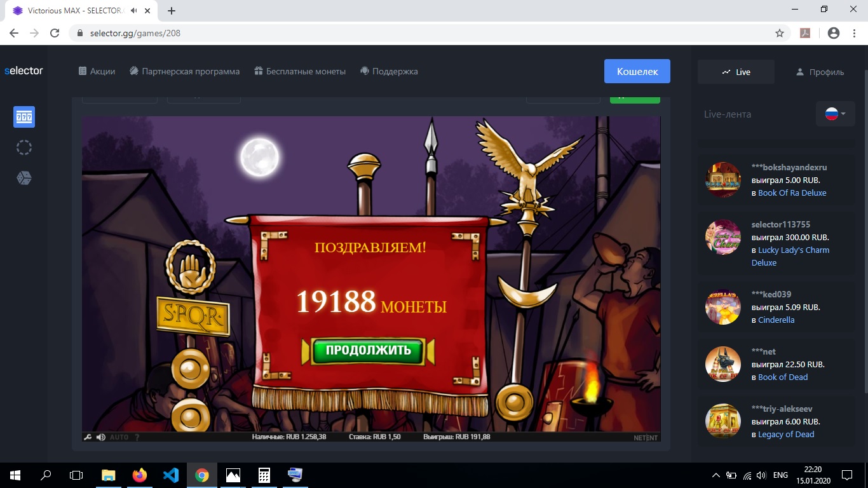The height and width of the screenshot is (488, 868).
Task: Open Windows taskbar search
Action: (x=46, y=475)
